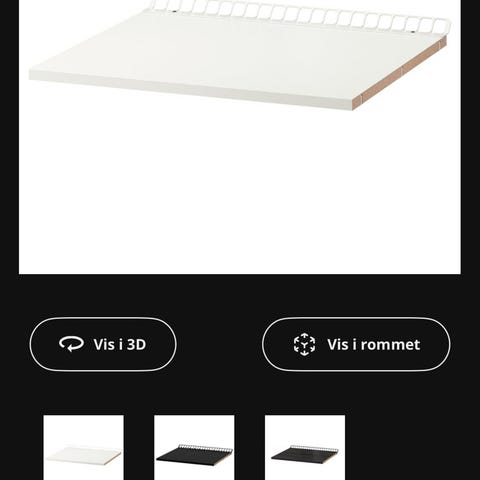Screen dimensions: 480x480
Task: Click the 3D rotate arrow icon
Action: [x=71, y=344]
